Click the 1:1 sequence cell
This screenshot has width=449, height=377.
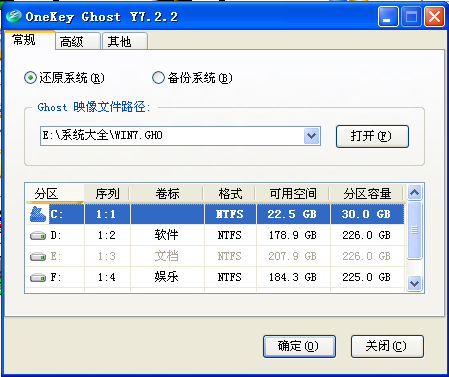tap(107, 214)
